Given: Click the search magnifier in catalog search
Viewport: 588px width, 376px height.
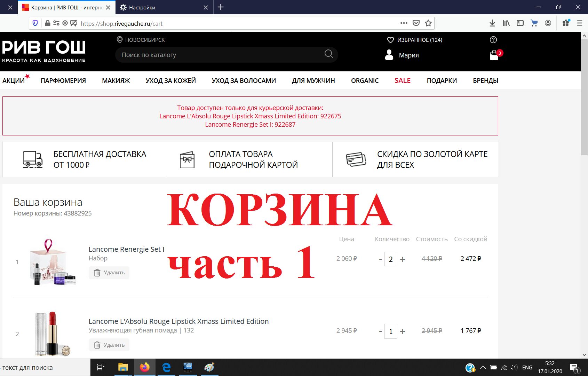Looking at the screenshot, I should [x=329, y=54].
